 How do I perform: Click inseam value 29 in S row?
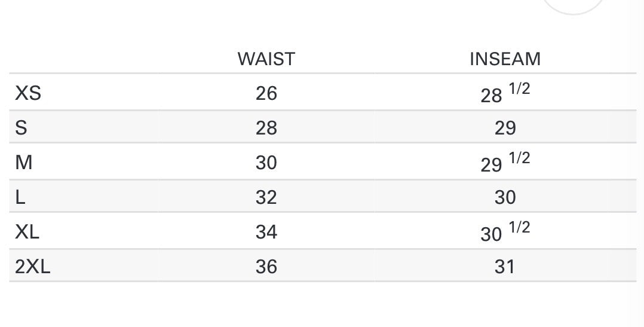coord(505,127)
